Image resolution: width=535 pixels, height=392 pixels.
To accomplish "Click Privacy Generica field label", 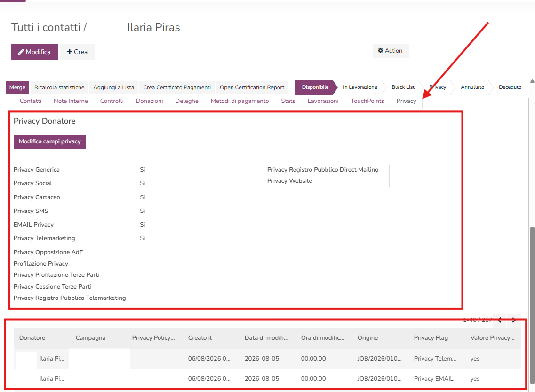I will tap(37, 170).
